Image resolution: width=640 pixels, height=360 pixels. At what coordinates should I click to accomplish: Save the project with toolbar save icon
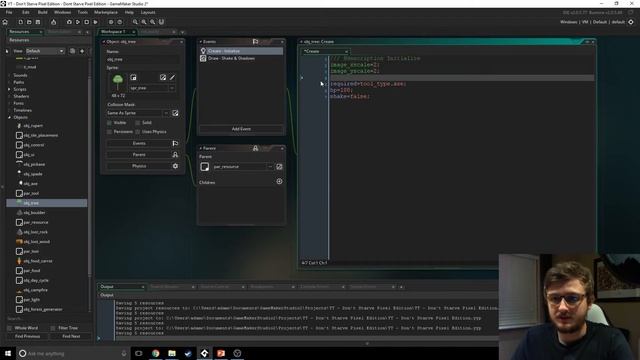(38, 22)
